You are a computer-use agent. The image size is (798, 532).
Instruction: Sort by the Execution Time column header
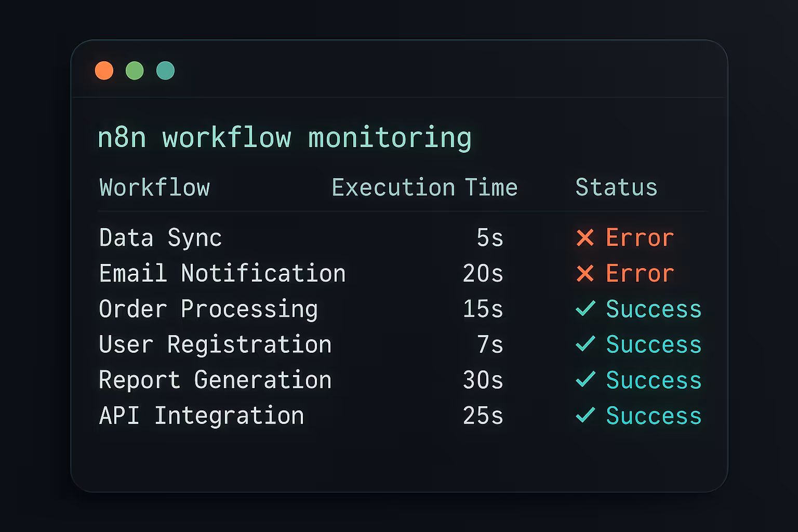pyautogui.click(x=424, y=187)
